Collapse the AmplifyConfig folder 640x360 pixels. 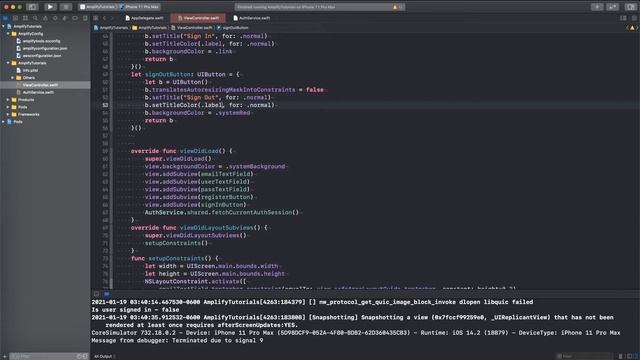pyautogui.click(x=8, y=33)
